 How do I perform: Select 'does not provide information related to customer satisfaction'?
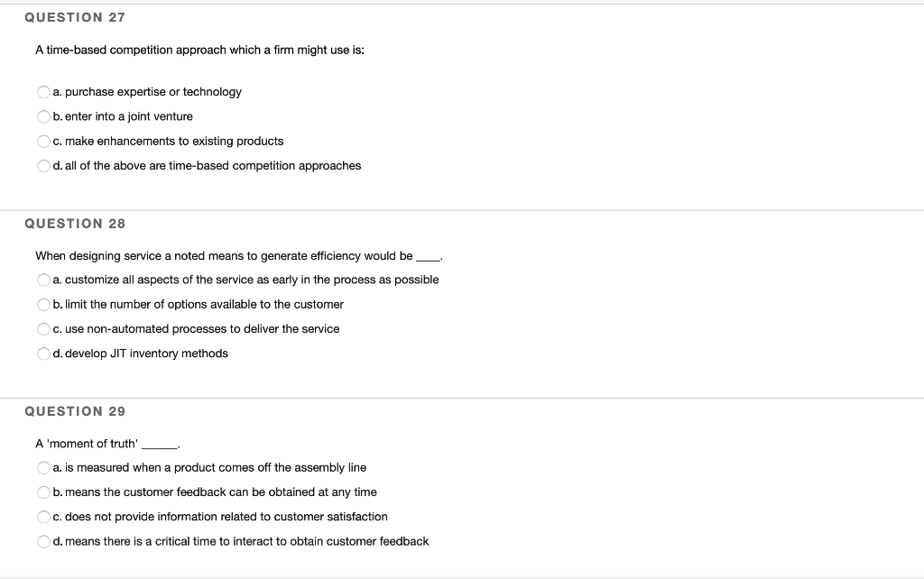click(43, 517)
